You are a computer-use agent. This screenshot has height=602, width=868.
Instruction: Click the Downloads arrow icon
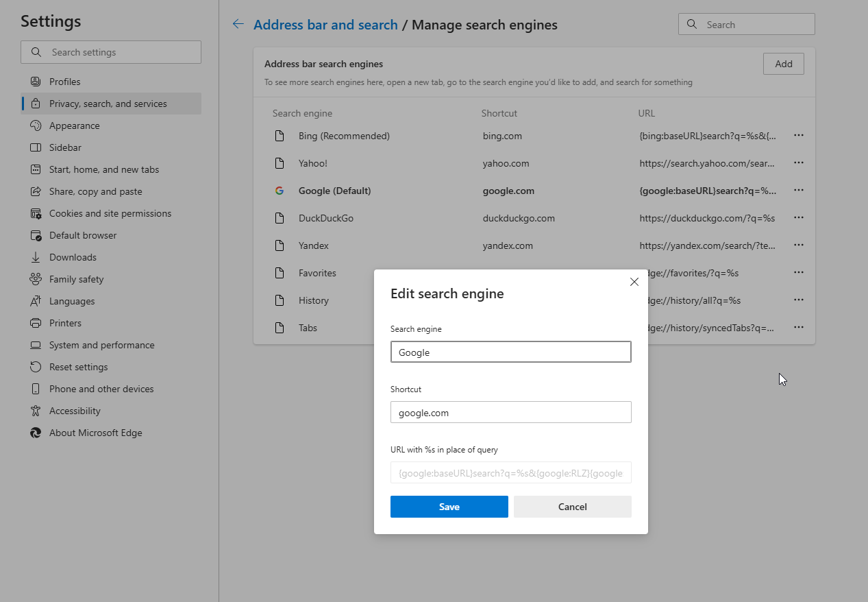[x=36, y=257]
